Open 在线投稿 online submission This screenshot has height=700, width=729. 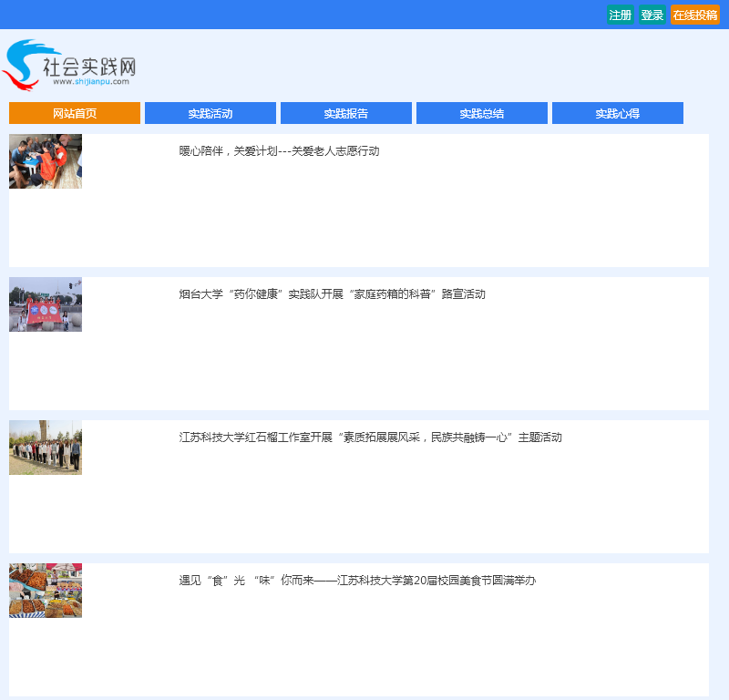pyautogui.click(x=694, y=15)
